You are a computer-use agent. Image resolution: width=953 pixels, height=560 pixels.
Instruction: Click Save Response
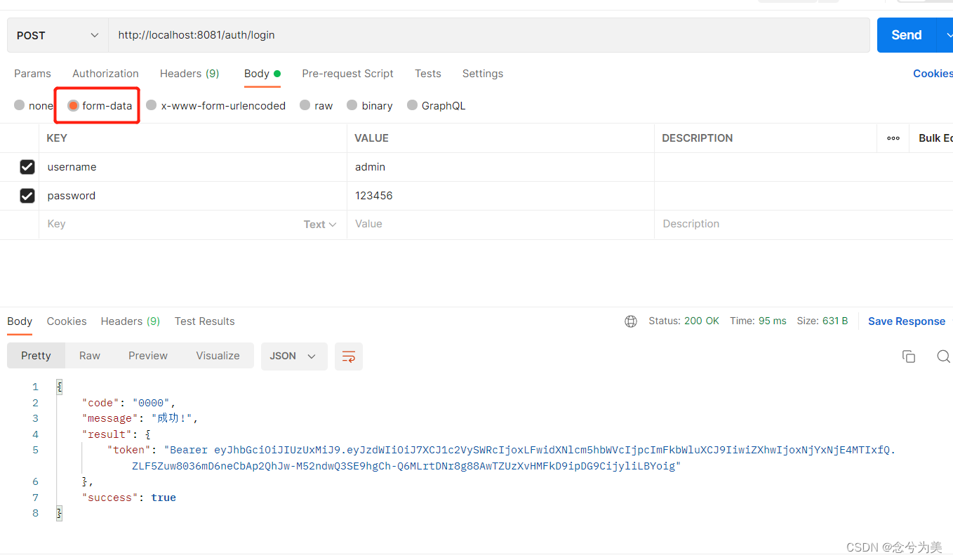click(x=907, y=321)
